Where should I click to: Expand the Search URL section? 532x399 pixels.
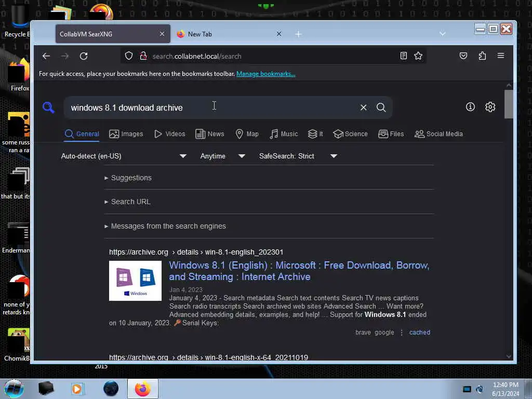127,202
